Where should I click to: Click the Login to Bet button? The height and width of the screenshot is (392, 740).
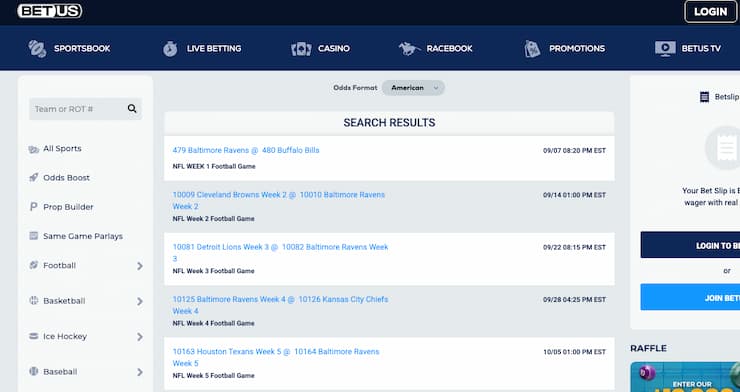tap(690, 245)
